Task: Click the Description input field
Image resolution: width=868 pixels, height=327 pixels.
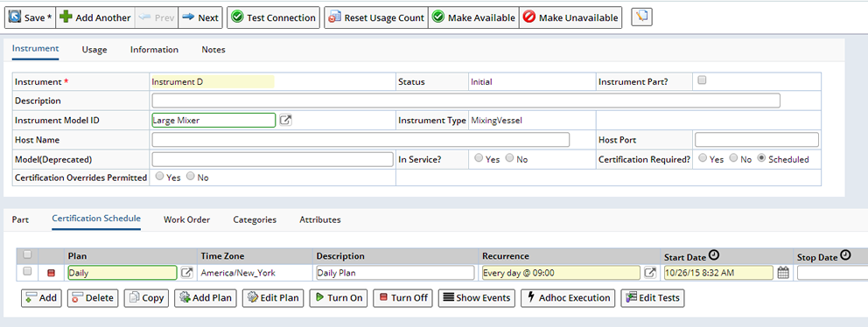Action: [x=465, y=101]
